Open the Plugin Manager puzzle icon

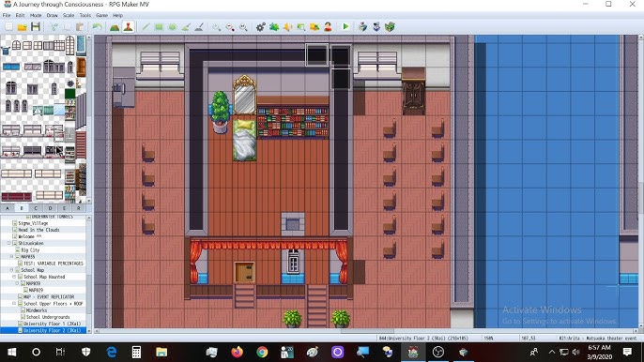(x=274, y=27)
